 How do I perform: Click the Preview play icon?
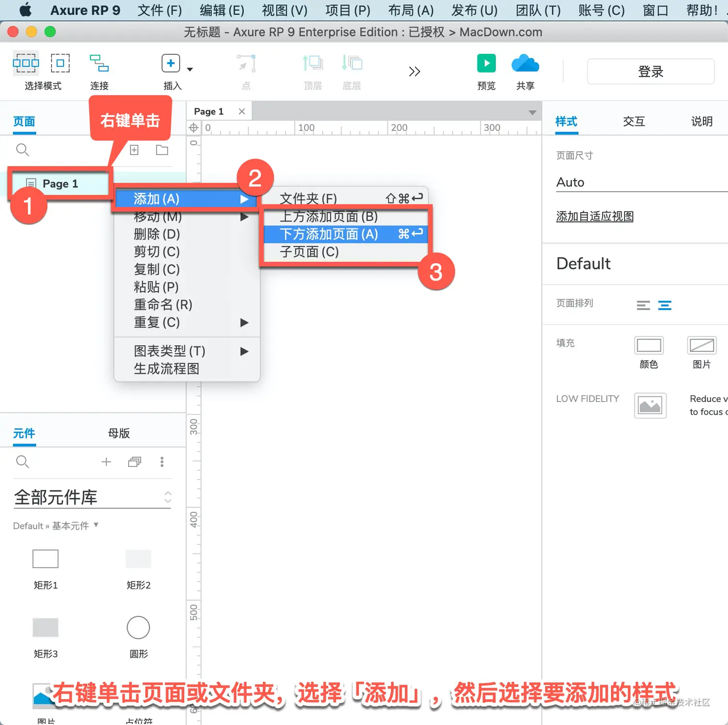click(x=486, y=63)
